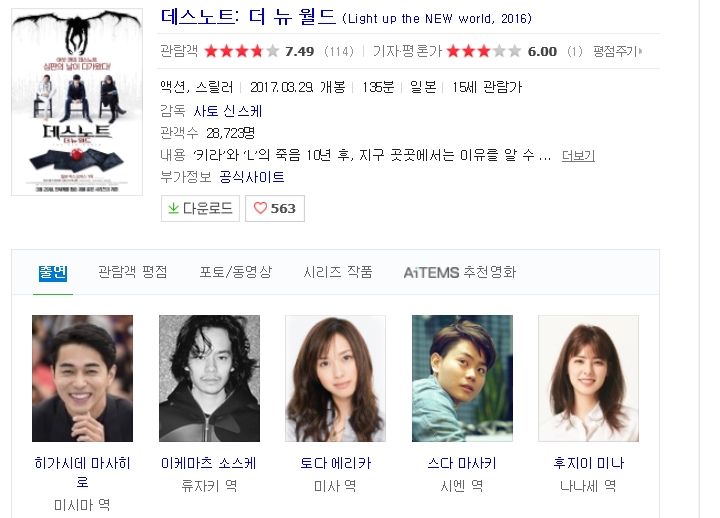This screenshot has height=518, width=720.
Task: Click the audience rating stars
Action: tap(242, 51)
